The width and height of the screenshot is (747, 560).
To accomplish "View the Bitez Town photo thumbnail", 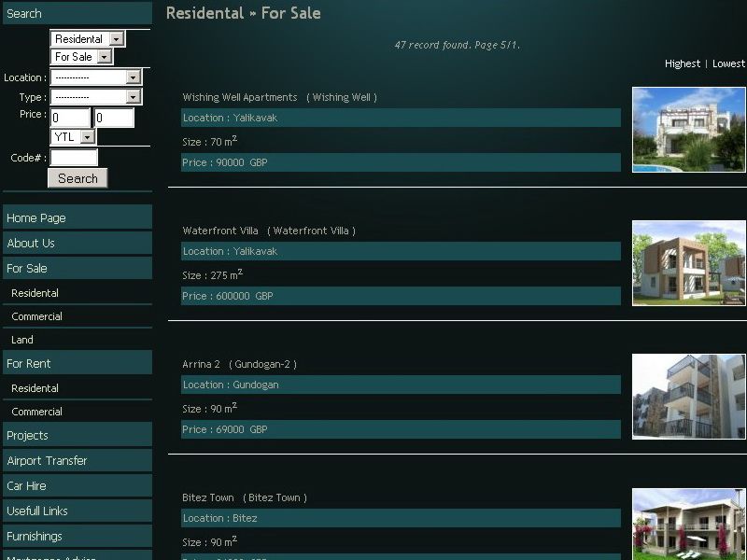I will pos(689,524).
